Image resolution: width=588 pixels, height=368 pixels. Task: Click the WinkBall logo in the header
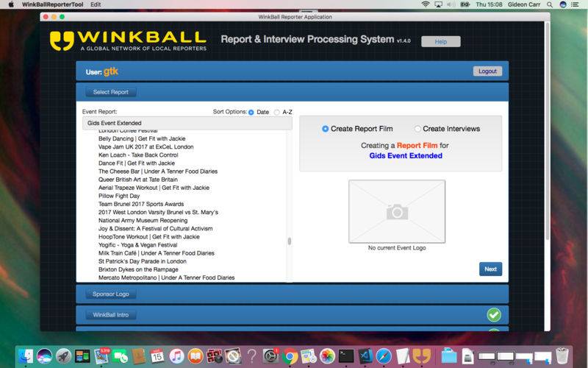(x=128, y=40)
